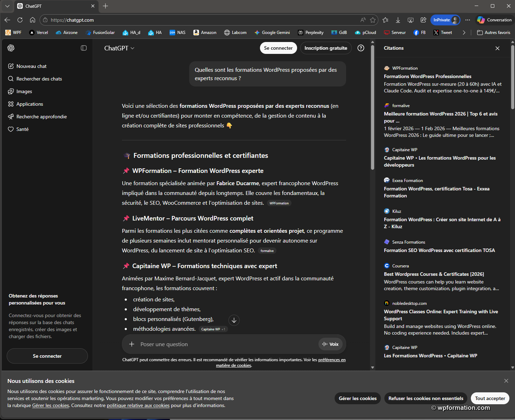Click the InPrivate profile button
Viewport: 515px width, 420px height.
tap(445, 20)
